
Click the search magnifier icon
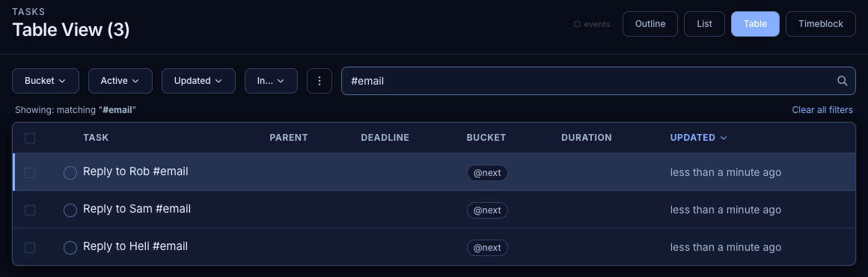(842, 81)
